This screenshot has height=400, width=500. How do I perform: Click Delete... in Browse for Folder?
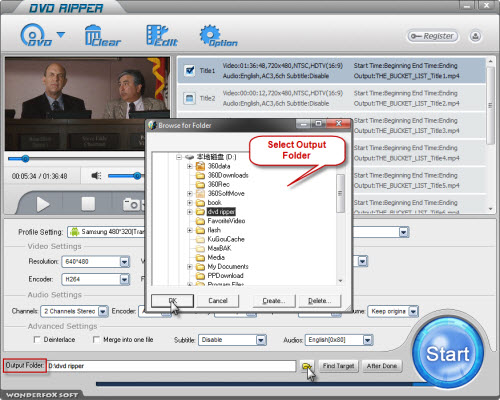point(320,301)
